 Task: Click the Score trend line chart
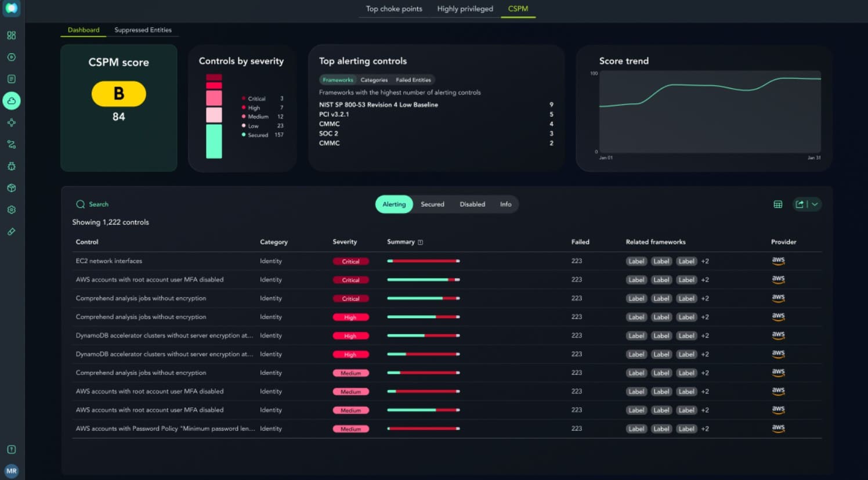(710, 111)
